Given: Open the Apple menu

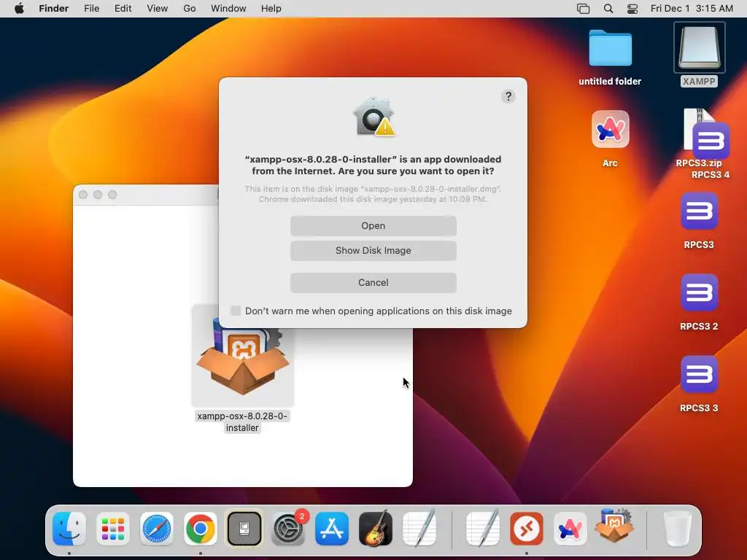Looking at the screenshot, I should [x=19, y=9].
